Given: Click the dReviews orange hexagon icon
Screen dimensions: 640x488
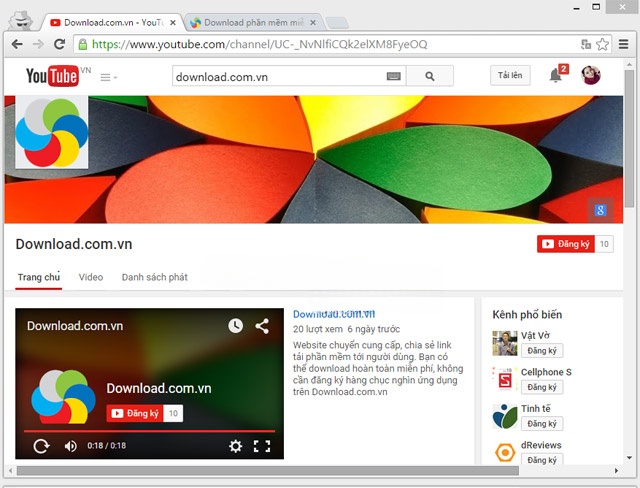Looking at the screenshot, I should click(x=505, y=452).
